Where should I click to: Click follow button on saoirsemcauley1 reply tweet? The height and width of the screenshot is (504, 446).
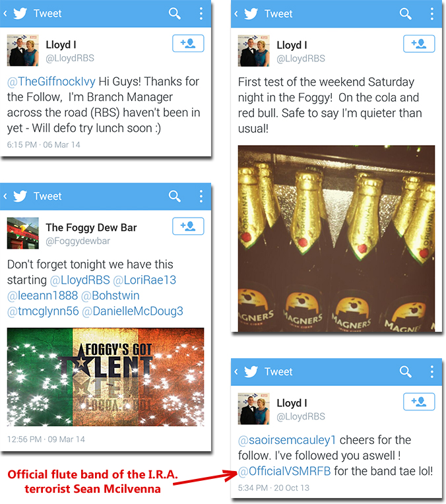tap(419, 402)
